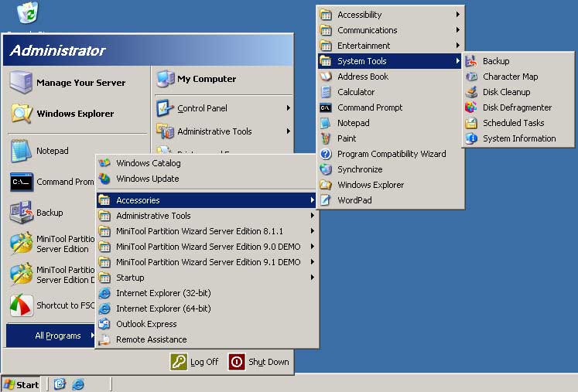Click the Shut Down button

258,362
